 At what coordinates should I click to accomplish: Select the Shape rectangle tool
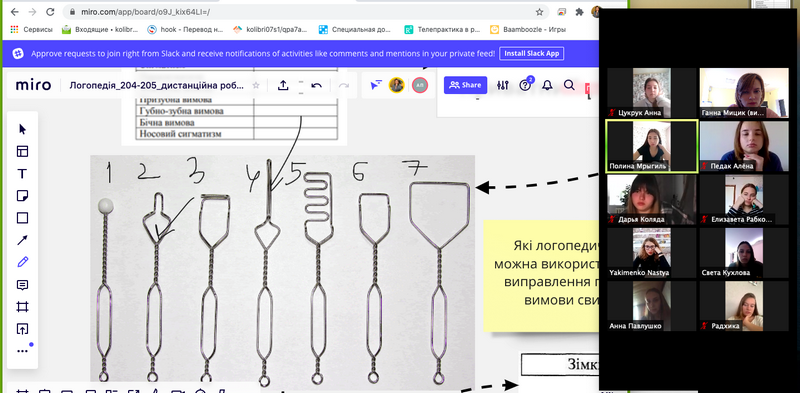[x=22, y=218]
